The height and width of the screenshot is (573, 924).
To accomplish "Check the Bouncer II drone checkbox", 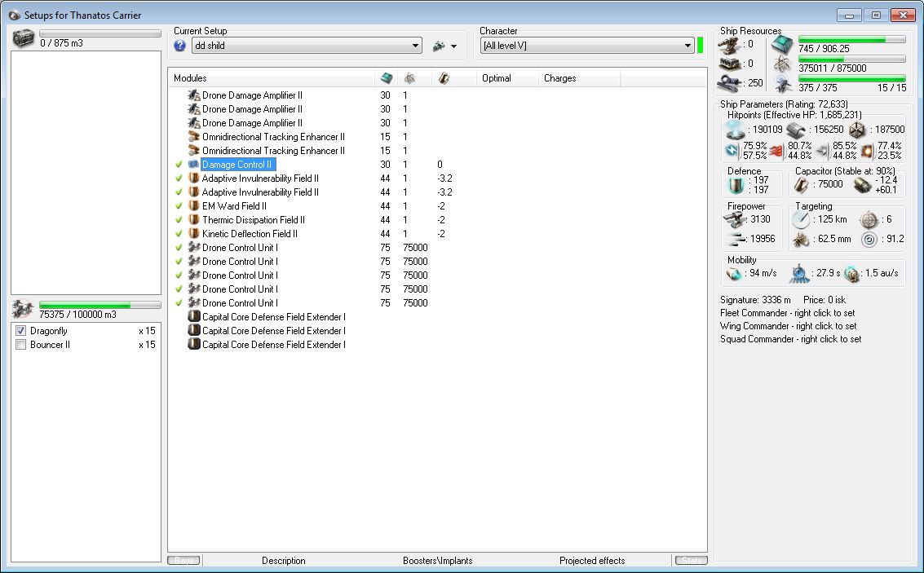I will pyautogui.click(x=20, y=345).
